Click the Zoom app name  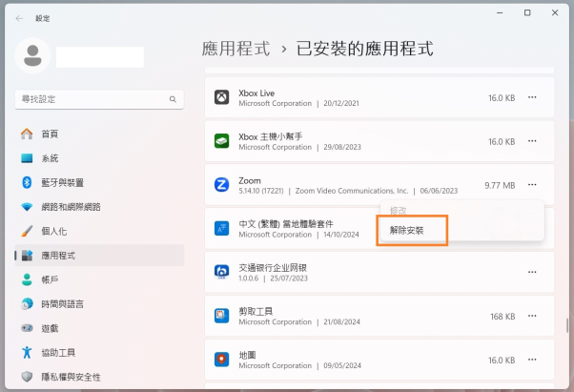pyautogui.click(x=250, y=181)
